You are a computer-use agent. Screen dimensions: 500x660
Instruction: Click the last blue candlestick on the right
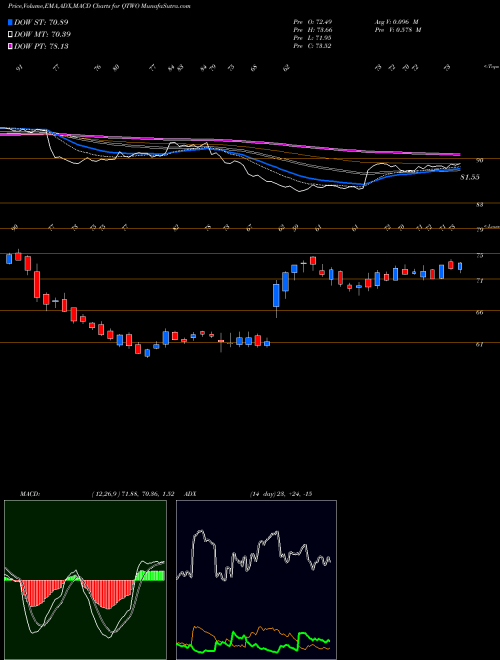(460, 266)
